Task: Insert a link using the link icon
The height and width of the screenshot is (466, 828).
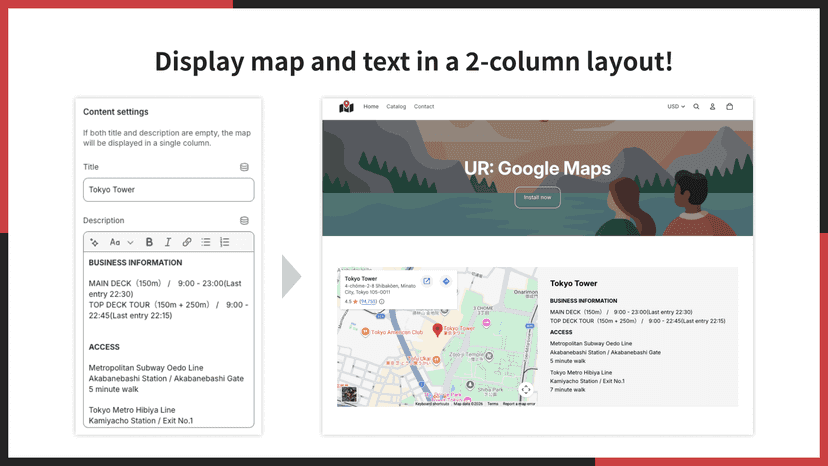Action: [x=186, y=242]
